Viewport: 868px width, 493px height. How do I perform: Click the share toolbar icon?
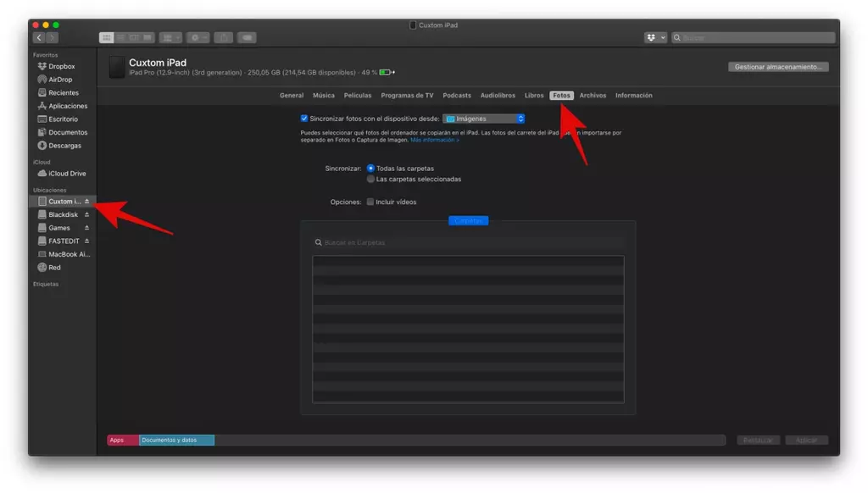coord(223,38)
